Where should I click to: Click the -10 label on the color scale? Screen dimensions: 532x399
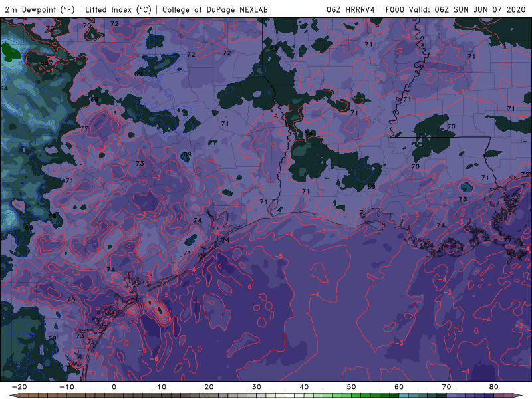click(x=66, y=387)
